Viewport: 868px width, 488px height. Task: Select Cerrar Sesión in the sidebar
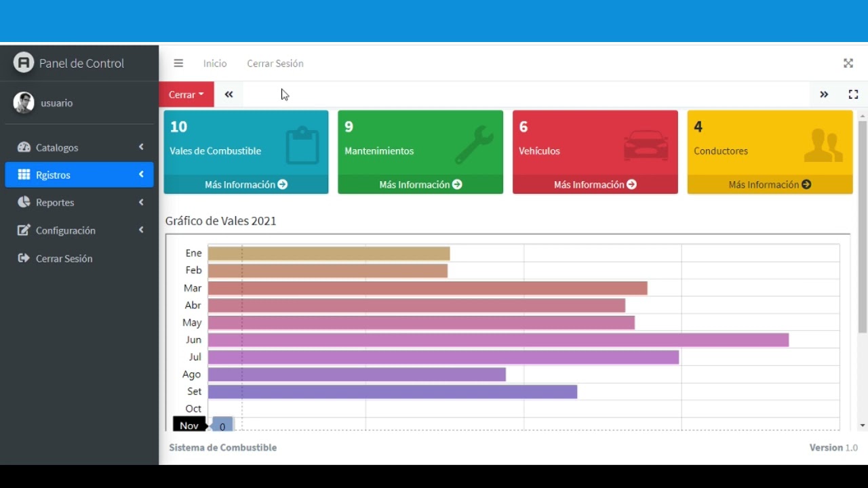point(79,258)
